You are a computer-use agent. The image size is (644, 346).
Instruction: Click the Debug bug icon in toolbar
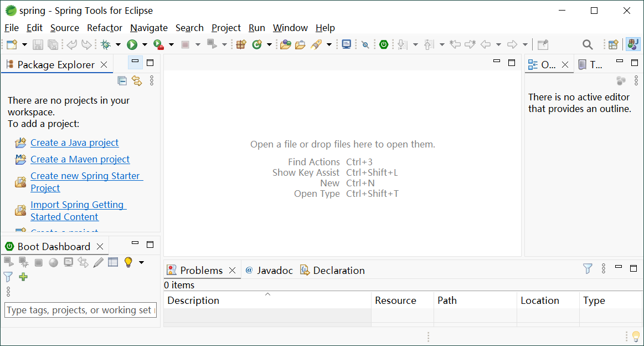point(106,44)
